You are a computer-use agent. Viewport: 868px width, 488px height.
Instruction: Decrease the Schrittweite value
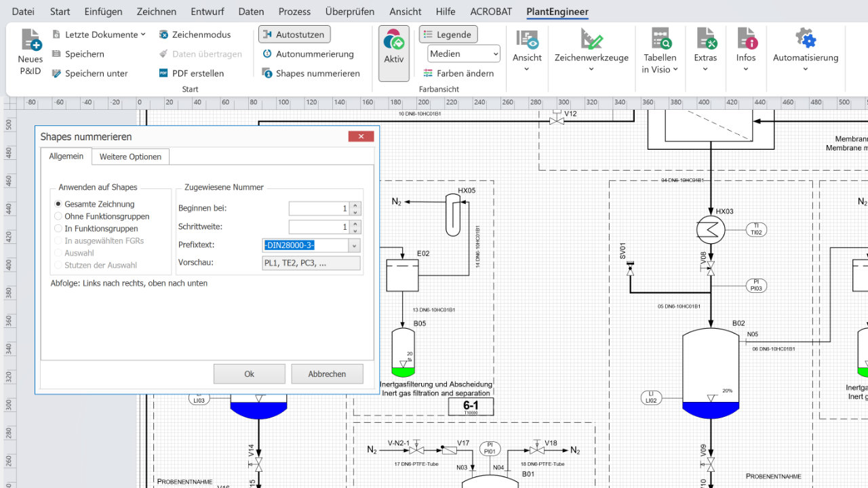pyautogui.click(x=355, y=231)
